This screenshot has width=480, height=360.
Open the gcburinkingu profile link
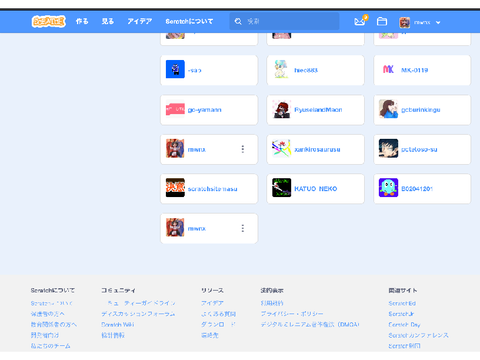[421, 110]
